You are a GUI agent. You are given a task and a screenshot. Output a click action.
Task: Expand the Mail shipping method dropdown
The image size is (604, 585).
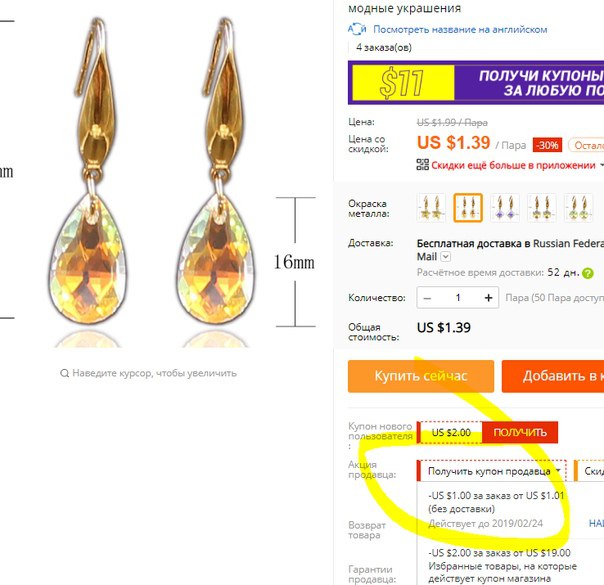tap(445, 256)
